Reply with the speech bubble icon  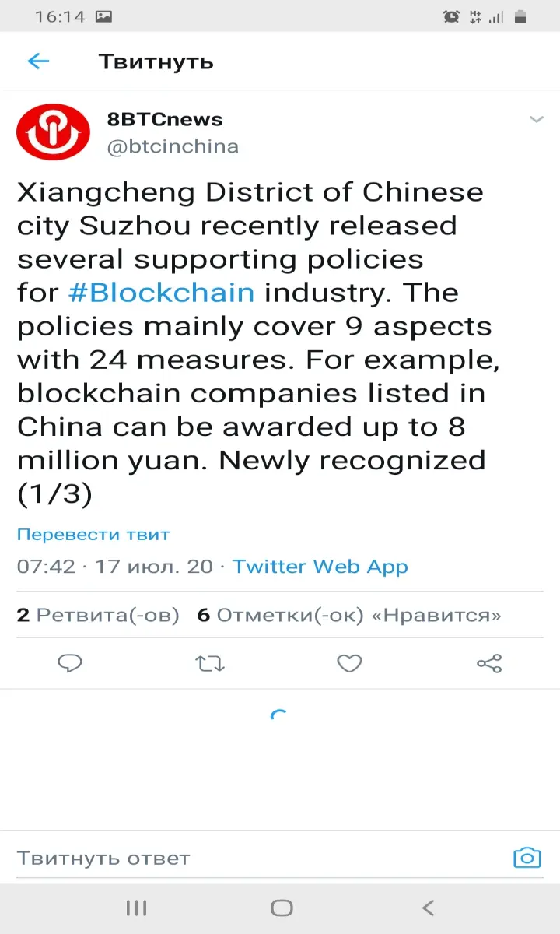pos(70,663)
